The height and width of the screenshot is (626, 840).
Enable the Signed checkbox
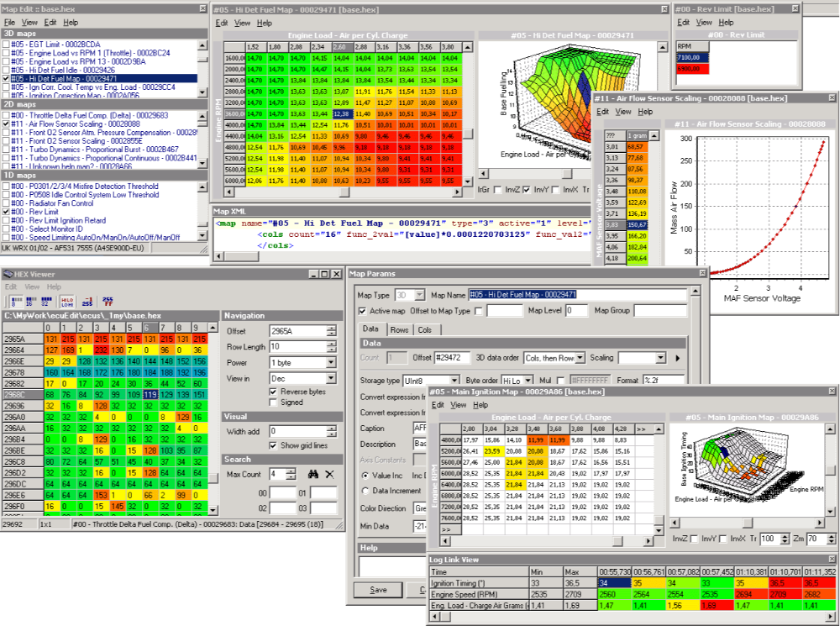tap(273, 402)
